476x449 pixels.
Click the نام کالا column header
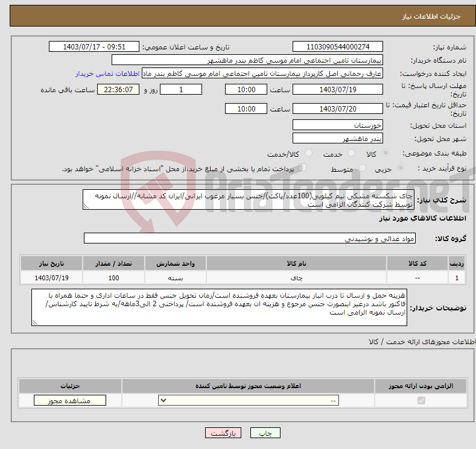point(296,263)
